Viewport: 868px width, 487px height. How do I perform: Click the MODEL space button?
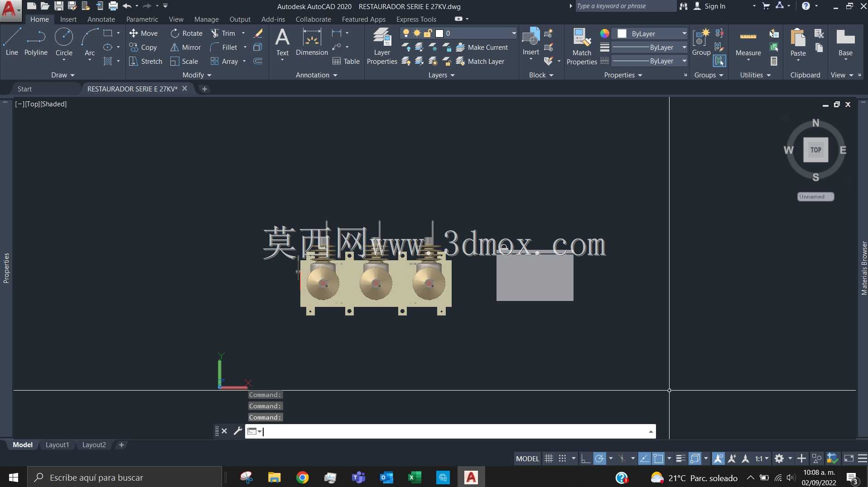[527, 458]
